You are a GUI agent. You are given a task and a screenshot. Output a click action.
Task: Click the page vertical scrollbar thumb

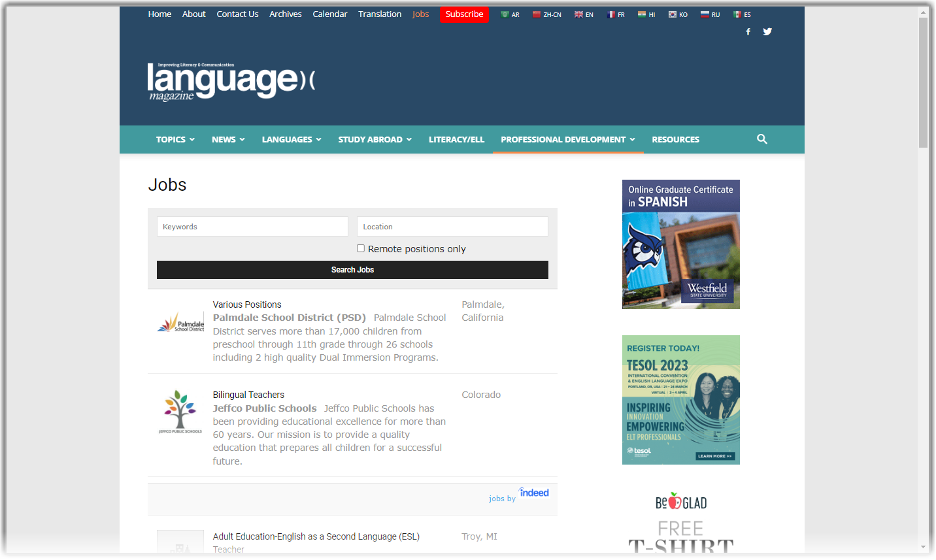[x=923, y=82]
